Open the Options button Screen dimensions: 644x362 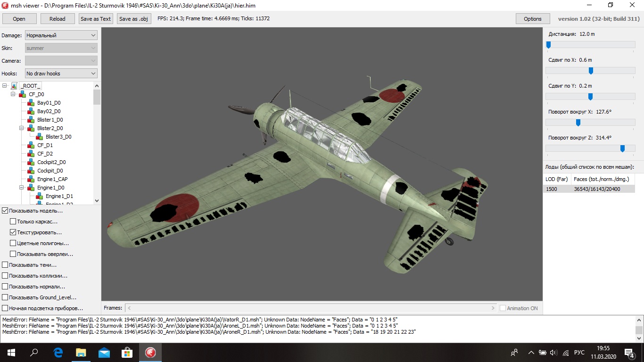(532, 19)
